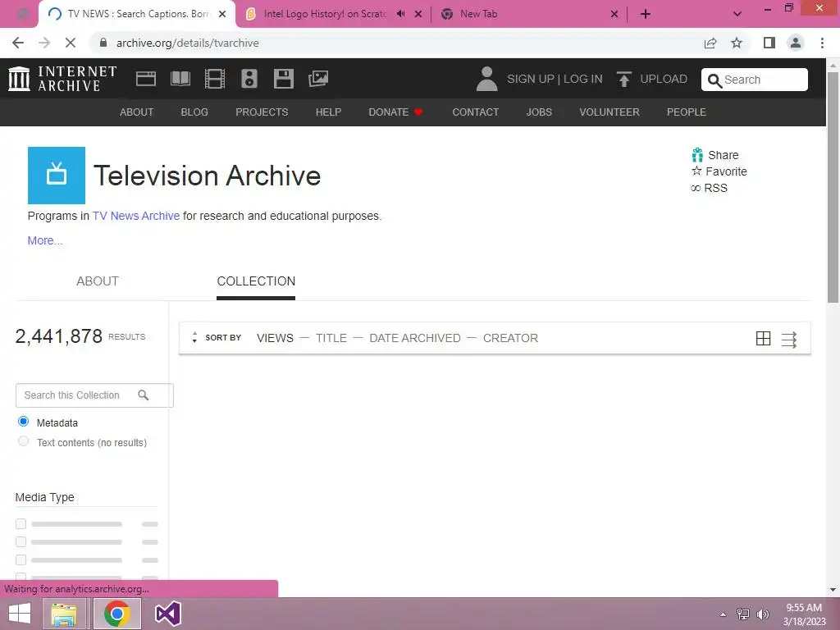Open the Software floppy disk icon
Screen dimensions: 840x630
coord(283,79)
